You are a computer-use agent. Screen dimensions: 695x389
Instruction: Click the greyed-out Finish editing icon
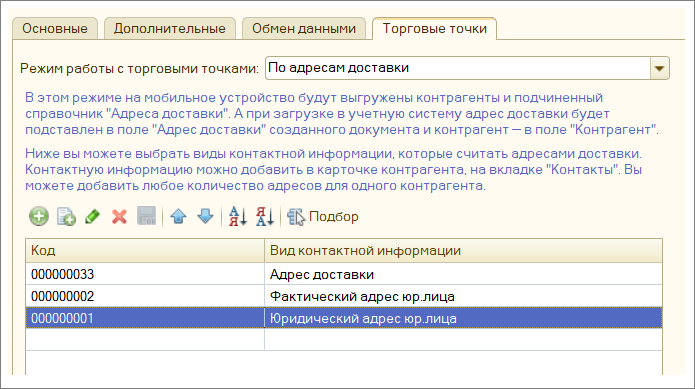(x=146, y=217)
